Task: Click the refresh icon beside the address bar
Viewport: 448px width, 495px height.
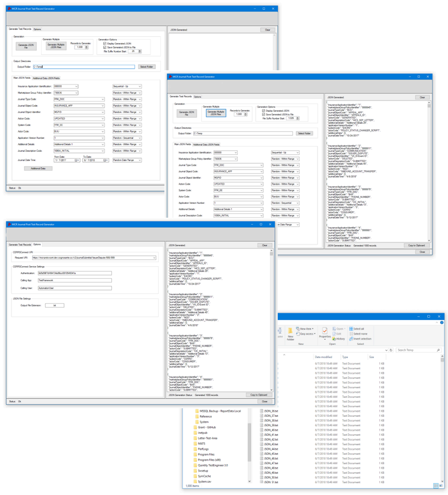Action: (x=392, y=350)
